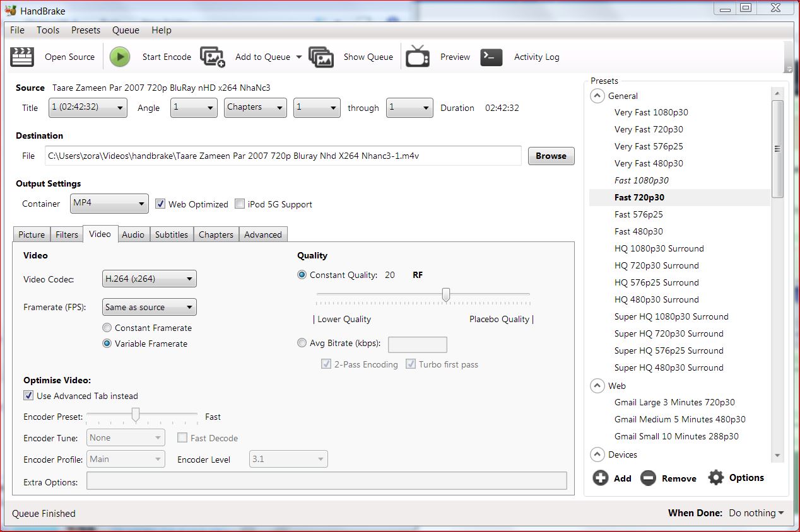This screenshot has width=800, height=532.
Task: Open the Container MP4 dropdown
Action: (109, 203)
